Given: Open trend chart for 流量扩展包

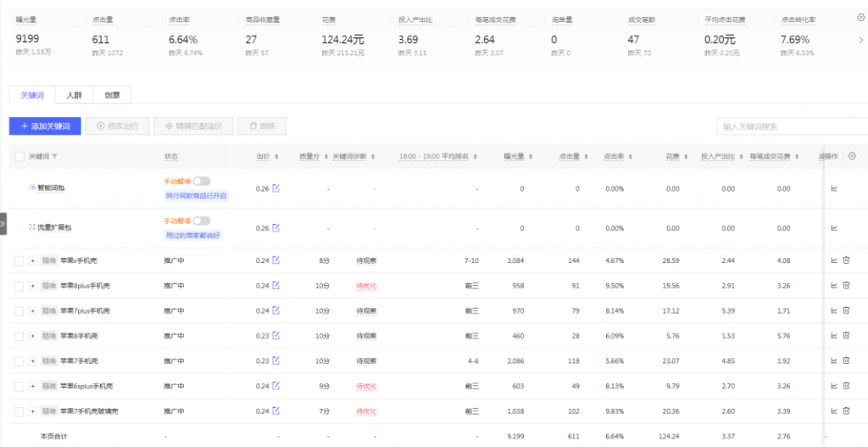Looking at the screenshot, I should tap(833, 228).
